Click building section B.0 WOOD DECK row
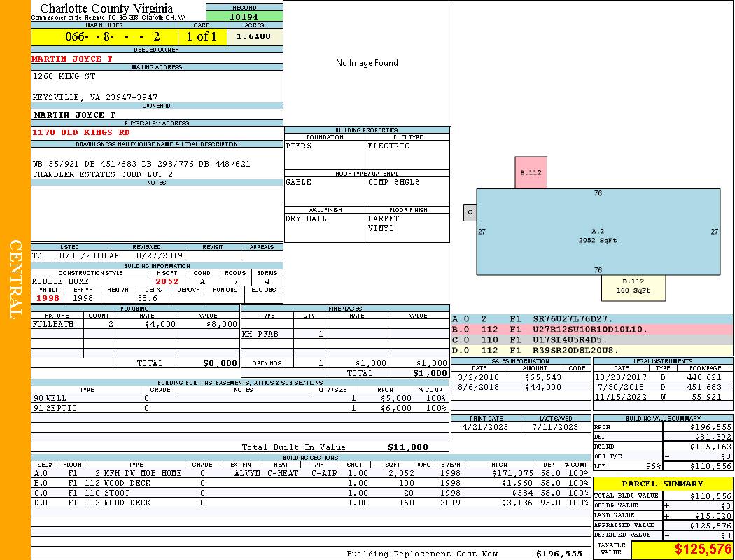This screenshot has height=560, width=735. coord(311,484)
